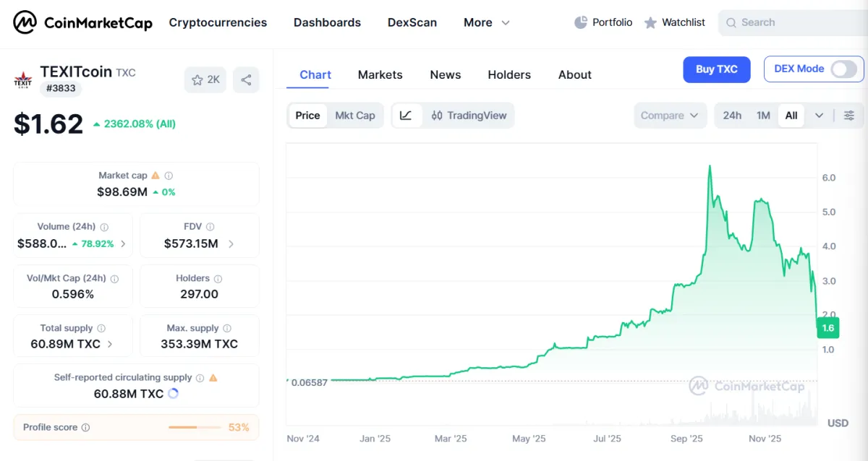Screen dimensions: 868x461
Task: Click Market cap info icon
Action: [169, 176]
